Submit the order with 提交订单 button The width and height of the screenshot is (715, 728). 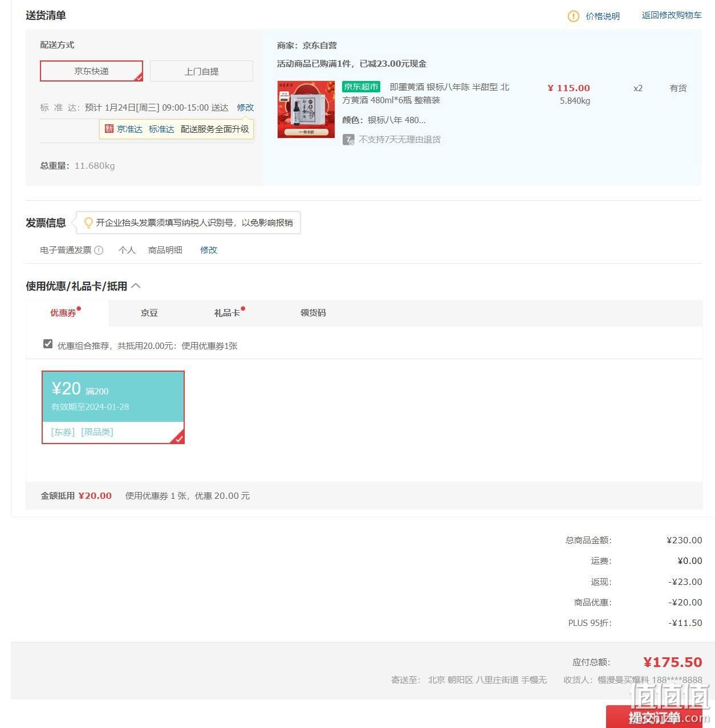[x=655, y=717]
